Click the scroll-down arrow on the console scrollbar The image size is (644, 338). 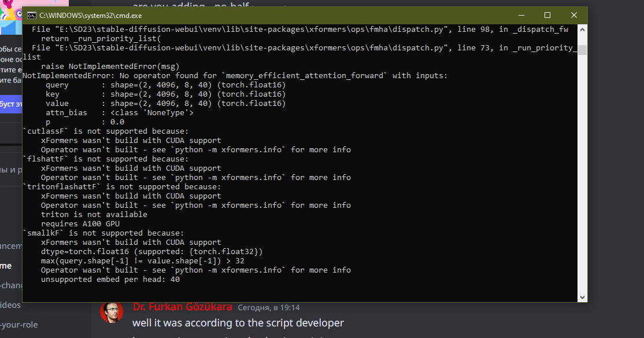(581, 296)
